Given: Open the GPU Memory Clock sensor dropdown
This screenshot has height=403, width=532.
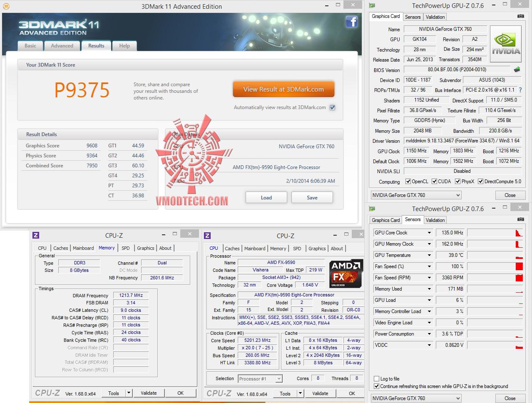Looking at the screenshot, I should (x=429, y=244).
